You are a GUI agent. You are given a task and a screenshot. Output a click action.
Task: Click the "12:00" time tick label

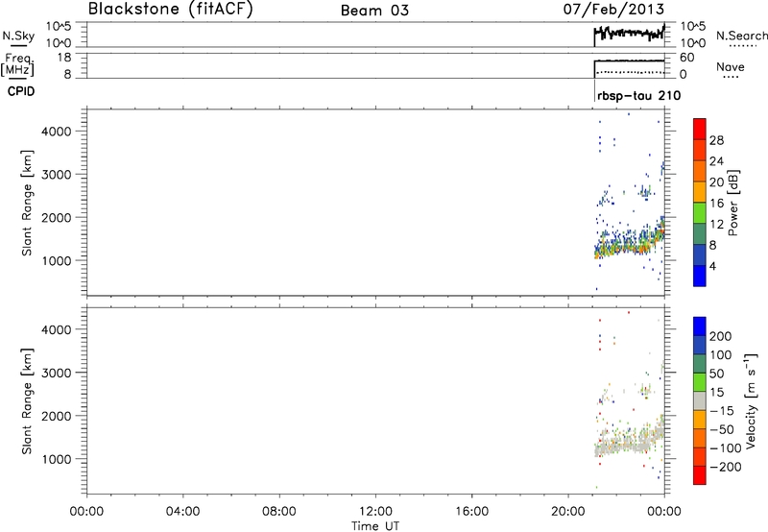pyautogui.click(x=375, y=512)
